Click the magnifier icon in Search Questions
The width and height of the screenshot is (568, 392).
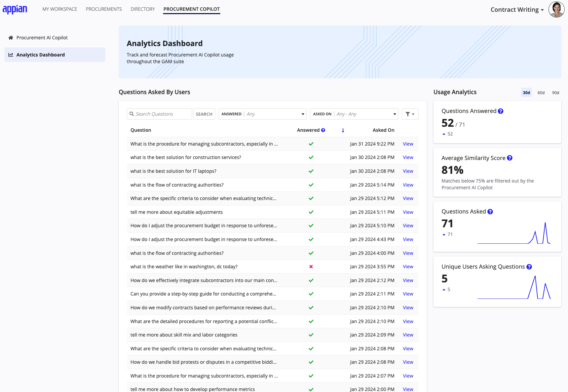[x=132, y=114]
